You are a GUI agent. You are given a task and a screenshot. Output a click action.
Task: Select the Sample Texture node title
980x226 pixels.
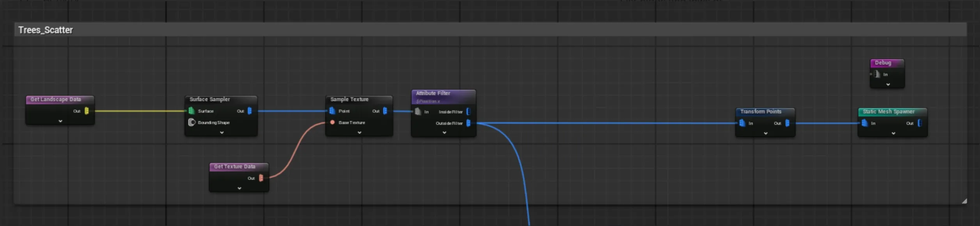click(349, 99)
